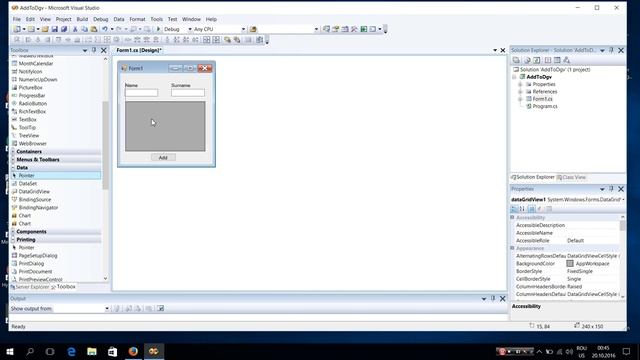
Task: Select the BindingNavigator toolbox item
Action: 38,207
